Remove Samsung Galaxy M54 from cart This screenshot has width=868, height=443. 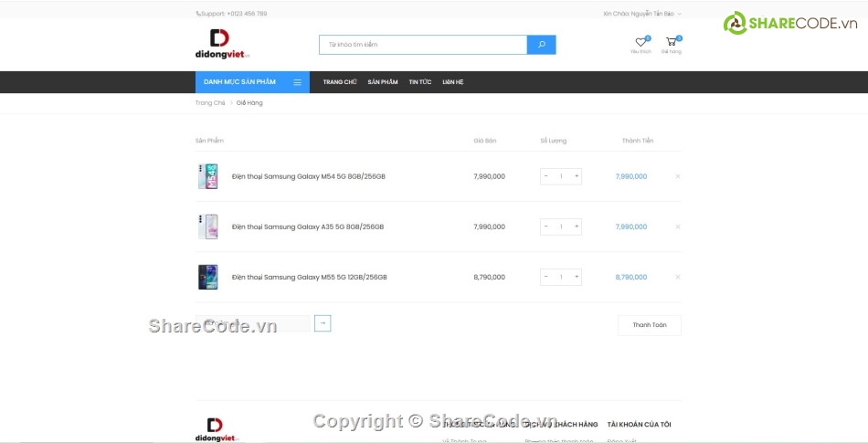click(678, 176)
